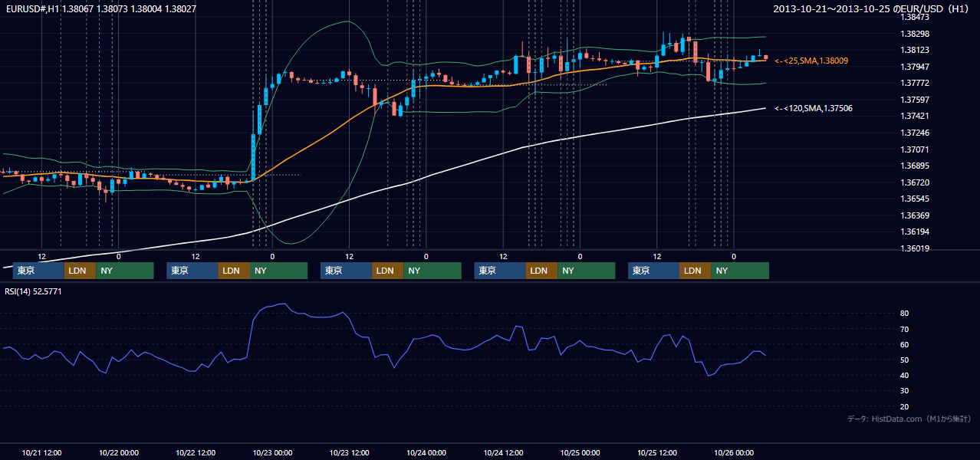980x460 pixels.
Task: Select time axis label 10/21 12:00
Action: click(x=42, y=452)
